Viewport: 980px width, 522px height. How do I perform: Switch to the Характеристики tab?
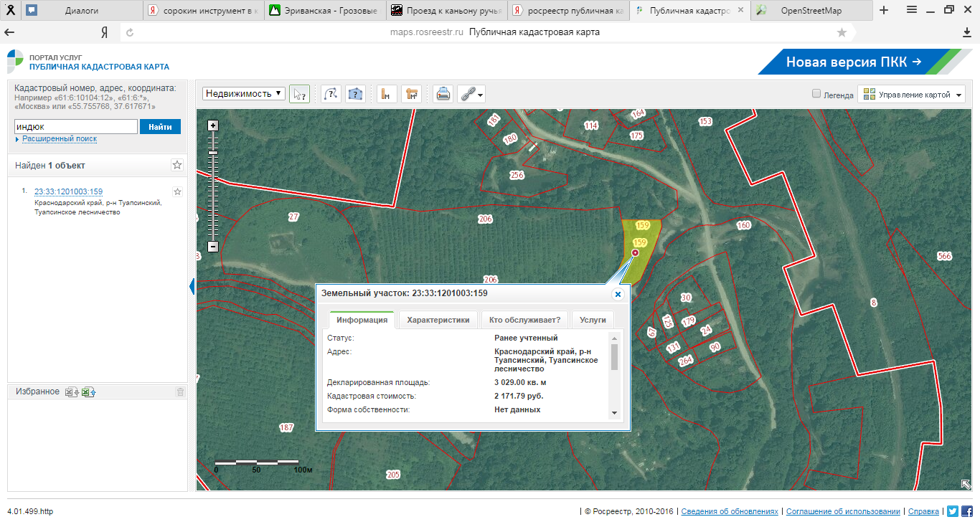pyautogui.click(x=438, y=320)
